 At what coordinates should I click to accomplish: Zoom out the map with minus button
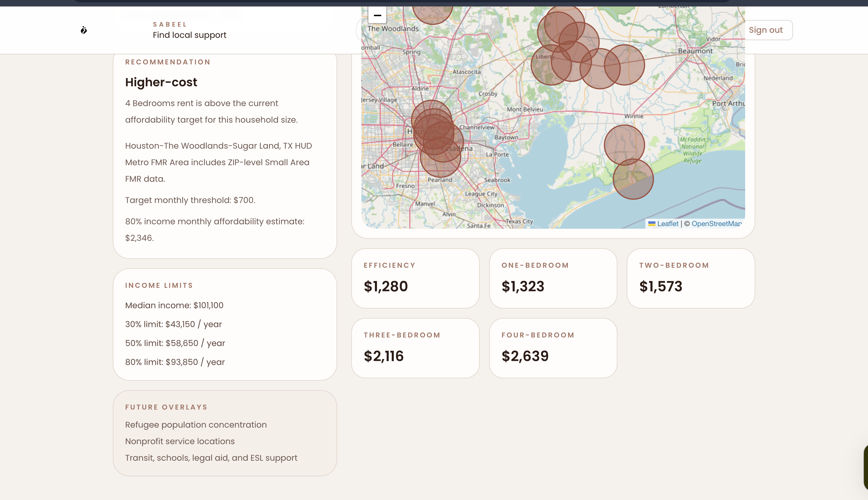coord(377,15)
